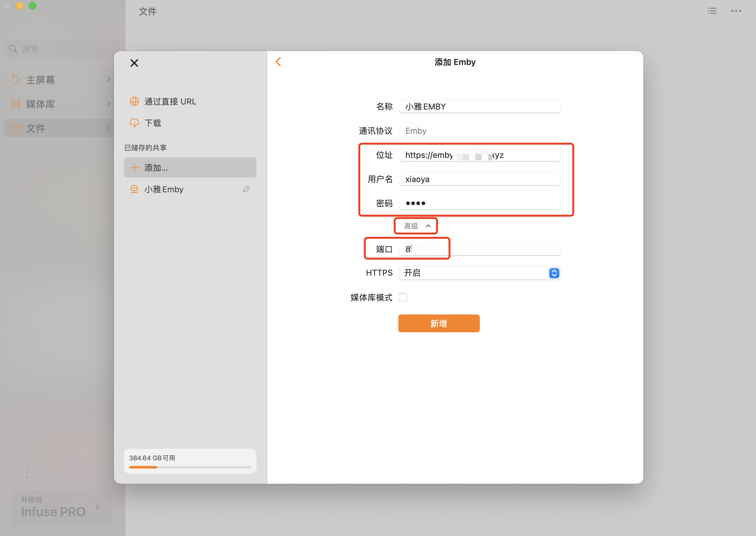Click the folder icon beside 文件
The height and width of the screenshot is (536, 756).
(x=16, y=128)
